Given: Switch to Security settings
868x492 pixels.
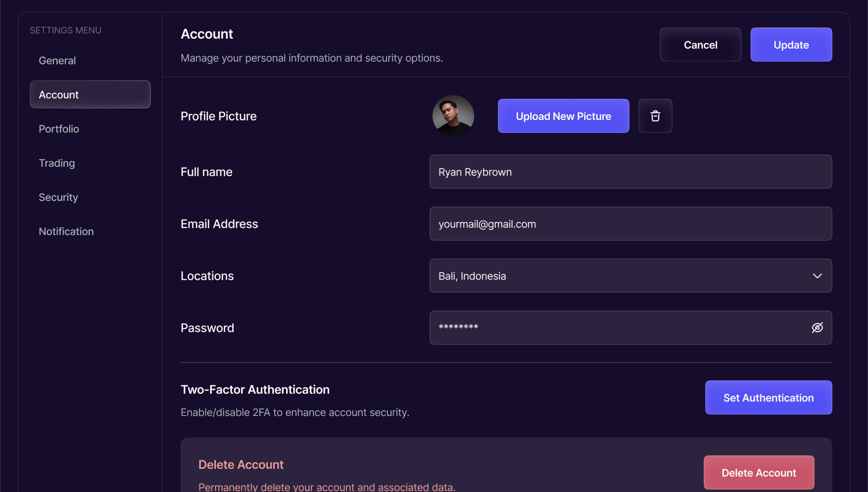Looking at the screenshot, I should pos(58,197).
